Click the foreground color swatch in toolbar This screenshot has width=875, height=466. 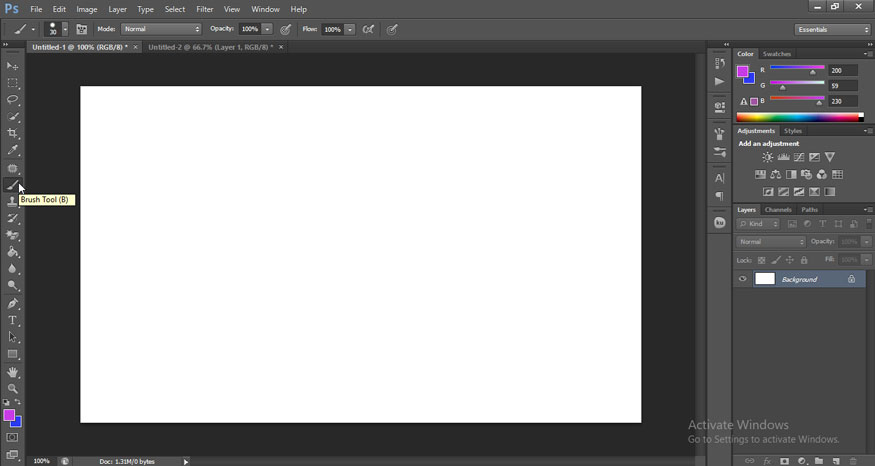[x=9, y=414]
